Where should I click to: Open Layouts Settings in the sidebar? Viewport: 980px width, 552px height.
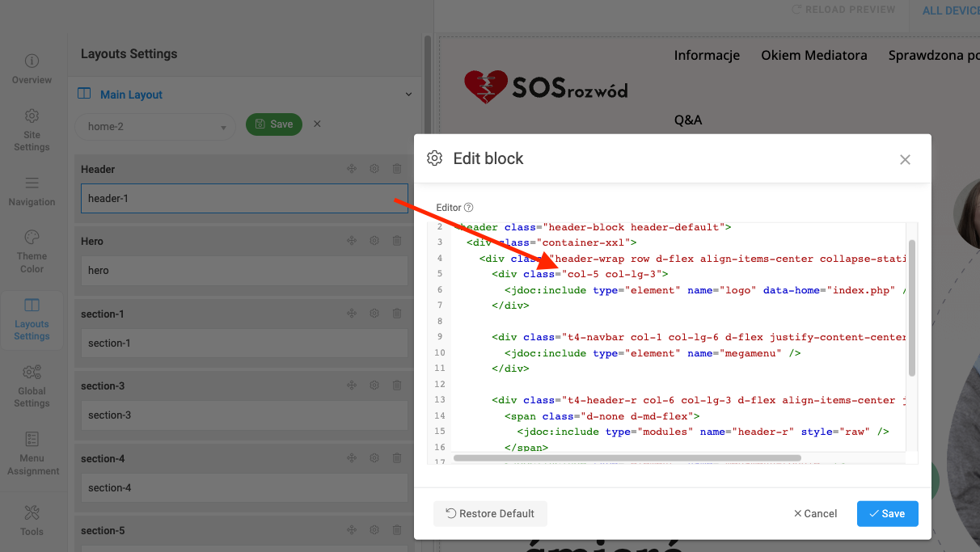click(x=32, y=319)
